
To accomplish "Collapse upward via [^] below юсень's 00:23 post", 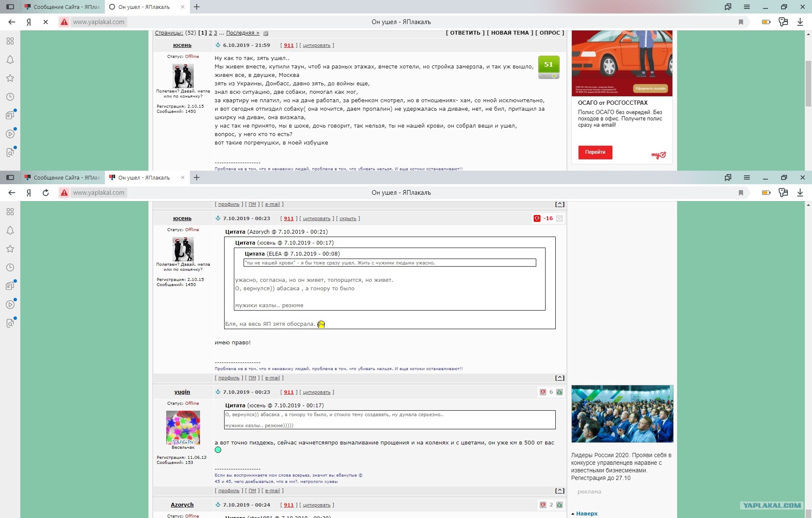I will point(560,378).
